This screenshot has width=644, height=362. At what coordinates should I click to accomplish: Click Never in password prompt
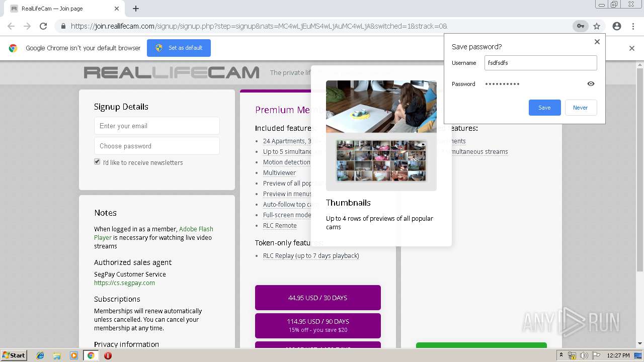[581, 108]
